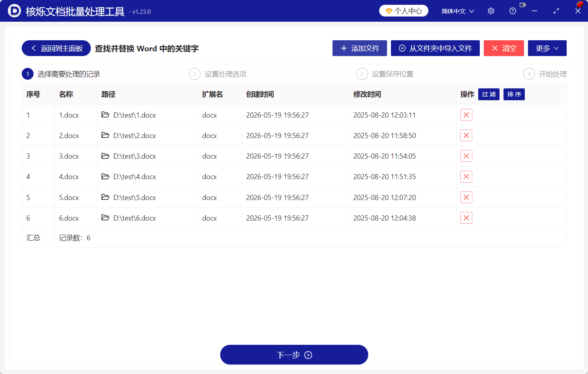Open the help question mark icon
The image size is (588, 374).
513,11
